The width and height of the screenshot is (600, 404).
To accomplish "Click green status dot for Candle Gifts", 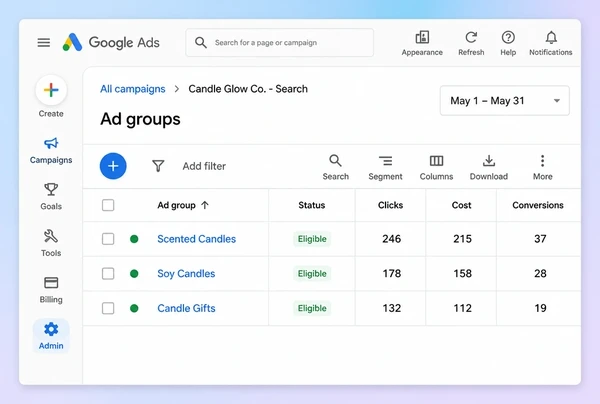I will [134, 308].
